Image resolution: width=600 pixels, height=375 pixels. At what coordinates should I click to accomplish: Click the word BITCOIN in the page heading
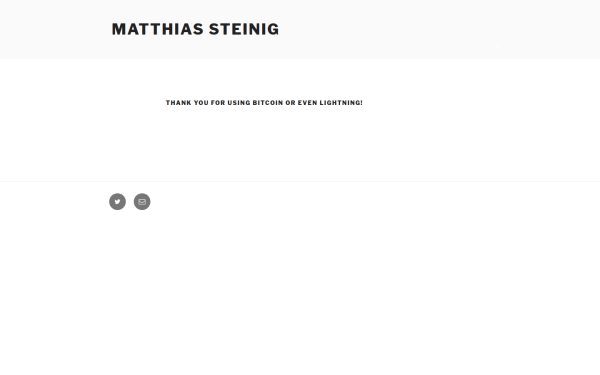click(x=268, y=103)
